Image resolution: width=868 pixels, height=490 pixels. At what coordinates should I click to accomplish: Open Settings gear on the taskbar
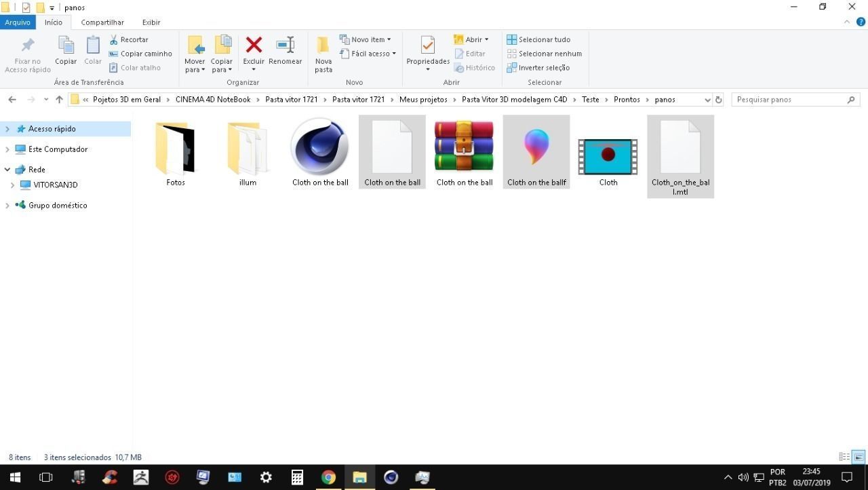point(266,477)
